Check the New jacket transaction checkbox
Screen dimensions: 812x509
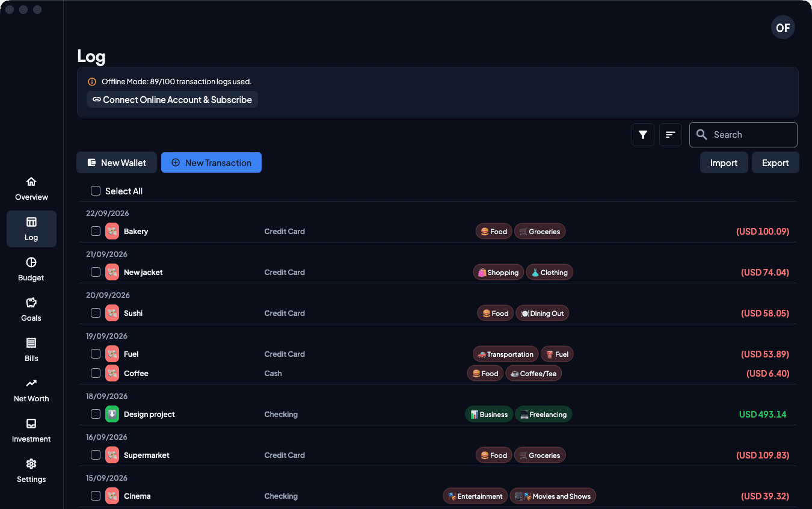tap(96, 272)
